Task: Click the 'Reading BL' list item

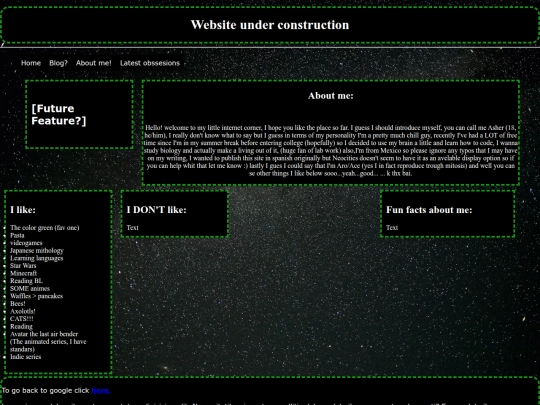Action: click(x=27, y=281)
